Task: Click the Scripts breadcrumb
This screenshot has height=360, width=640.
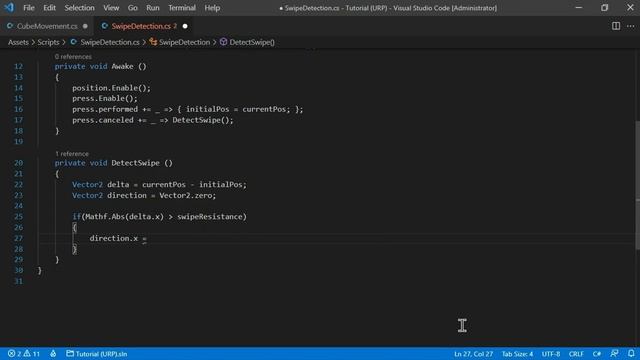Action: click(48, 42)
